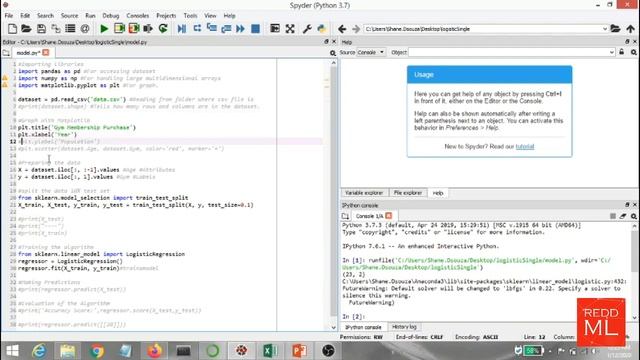Select the Help pane tab
The width and height of the screenshot is (640, 360).
pos(438,193)
